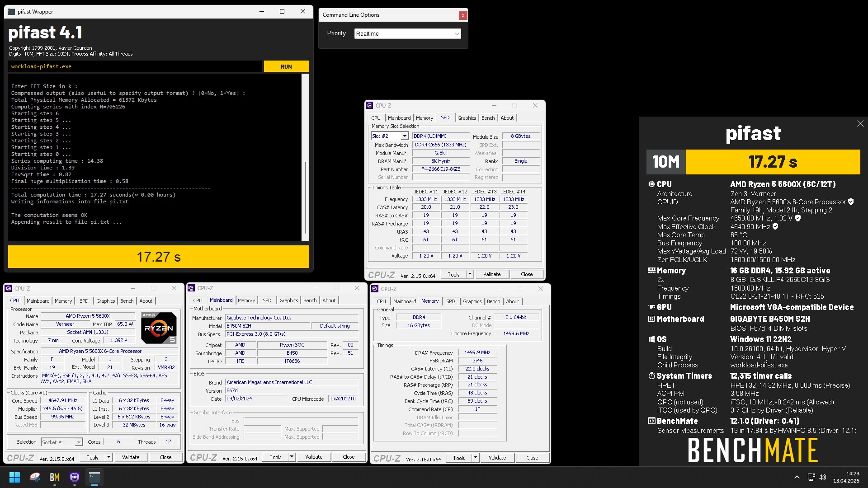The height and width of the screenshot is (488, 868).
Task: Click Validate in Memory window
Action: [x=497, y=458]
